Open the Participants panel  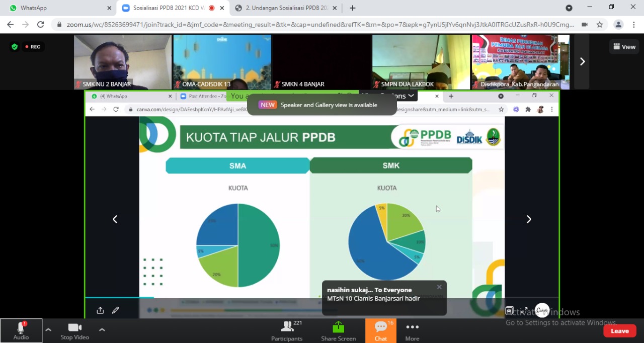(287, 330)
